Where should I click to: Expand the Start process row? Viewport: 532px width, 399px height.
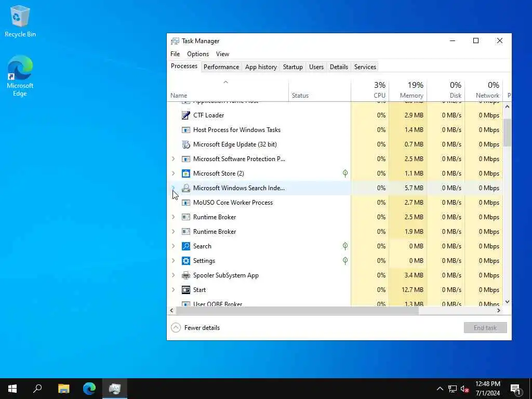pos(174,290)
